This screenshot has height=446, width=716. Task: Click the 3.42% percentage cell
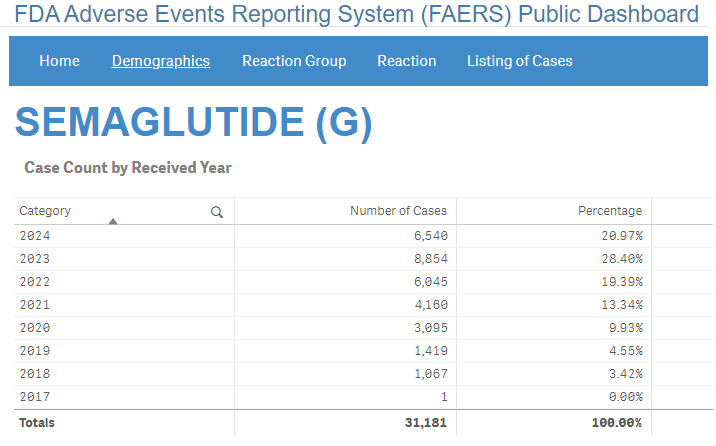point(626,373)
